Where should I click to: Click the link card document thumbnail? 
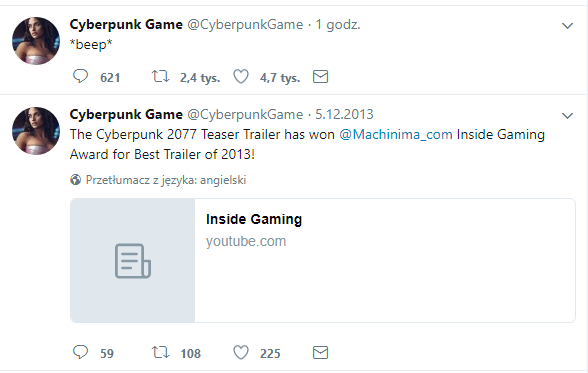(132, 260)
